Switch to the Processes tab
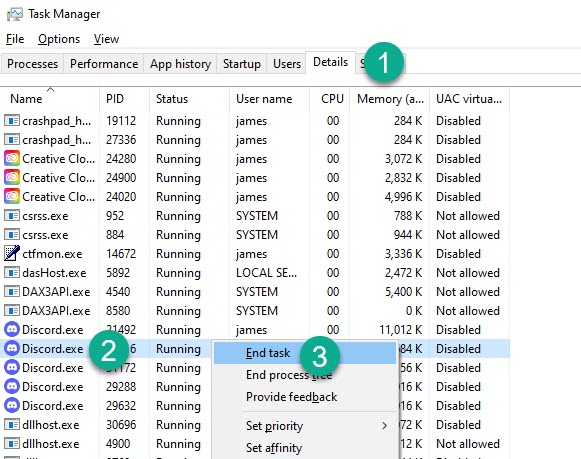 tap(33, 64)
